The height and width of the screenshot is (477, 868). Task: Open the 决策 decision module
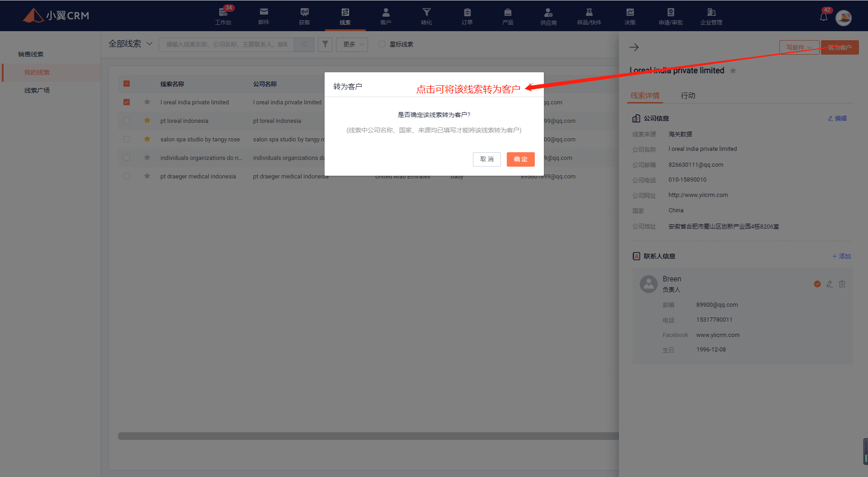point(630,16)
